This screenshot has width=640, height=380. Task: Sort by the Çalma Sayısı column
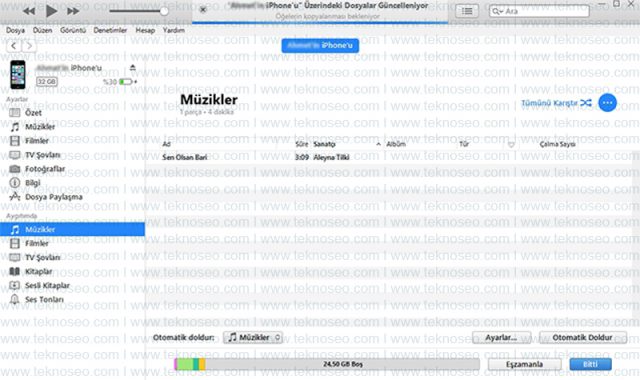pyautogui.click(x=558, y=144)
